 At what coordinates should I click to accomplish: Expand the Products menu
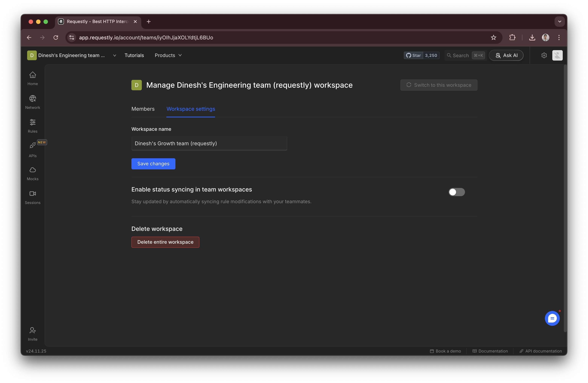168,55
